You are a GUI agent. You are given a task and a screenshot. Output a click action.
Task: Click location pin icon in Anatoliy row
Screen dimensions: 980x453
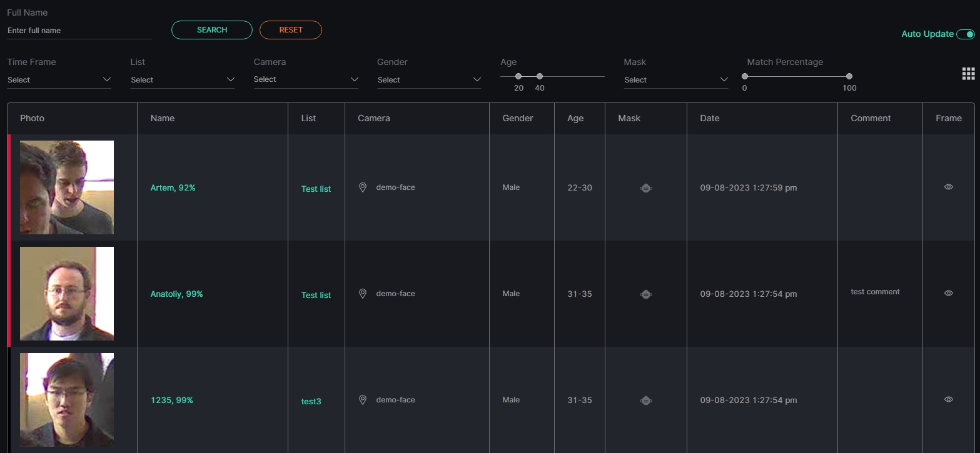pyautogui.click(x=362, y=294)
